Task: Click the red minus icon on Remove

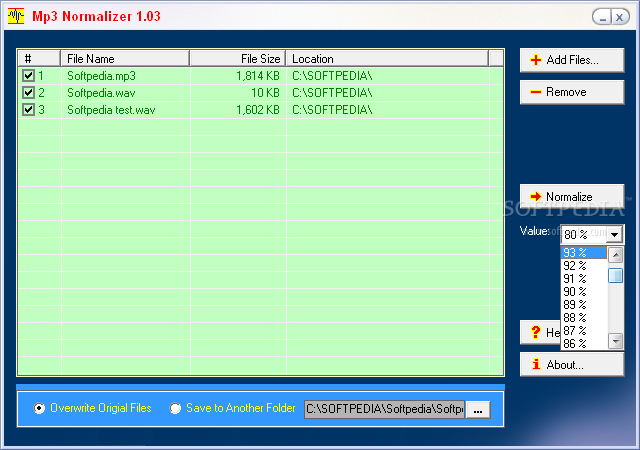Action: tap(536, 92)
